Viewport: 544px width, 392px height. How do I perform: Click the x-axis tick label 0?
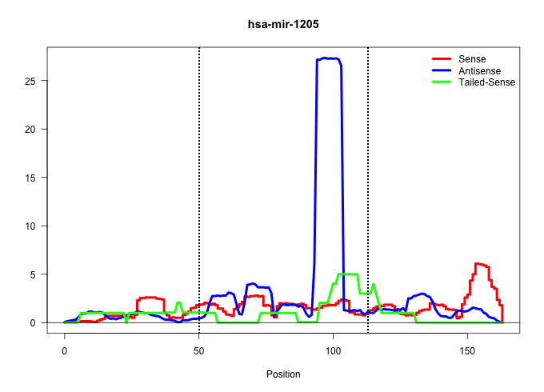(x=65, y=351)
